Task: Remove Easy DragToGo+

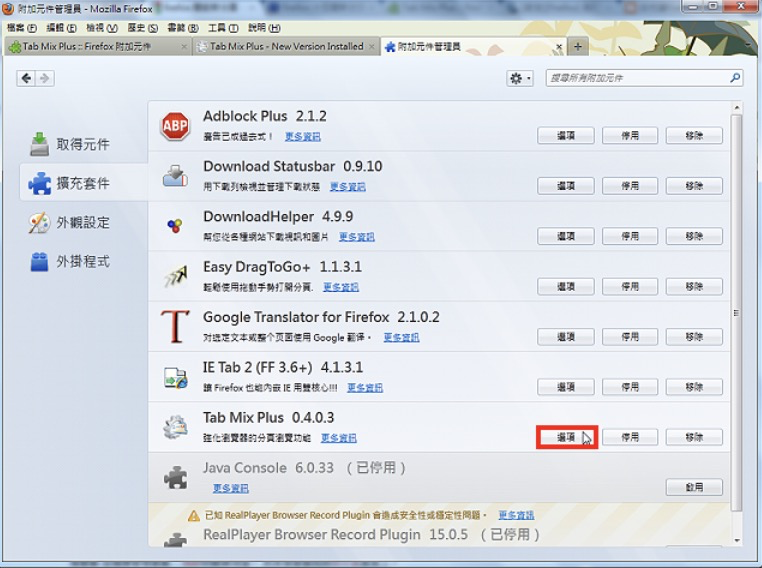Action: click(694, 287)
